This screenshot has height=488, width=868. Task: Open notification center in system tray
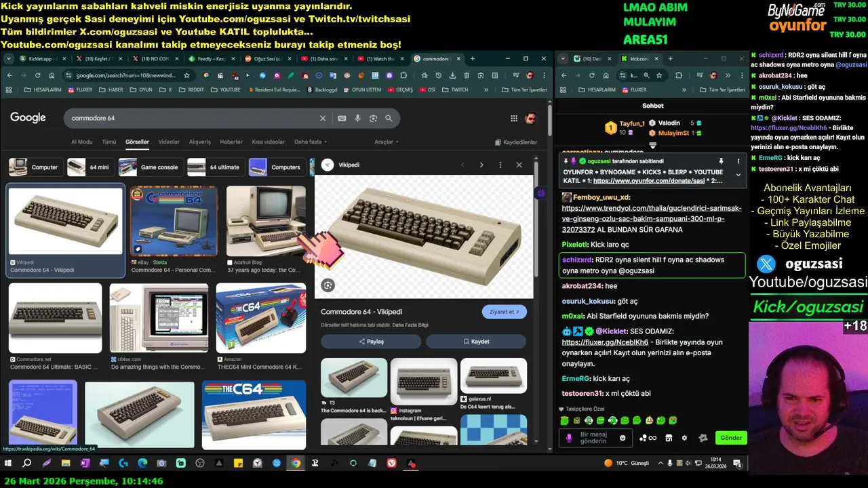tap(739, 464)
